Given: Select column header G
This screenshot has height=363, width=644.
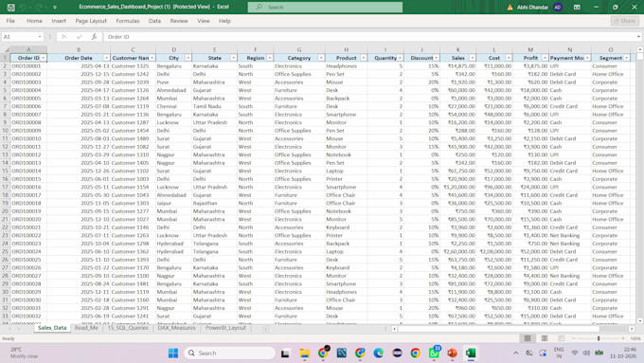Looking at the screenshot, I should click(299, 49).
